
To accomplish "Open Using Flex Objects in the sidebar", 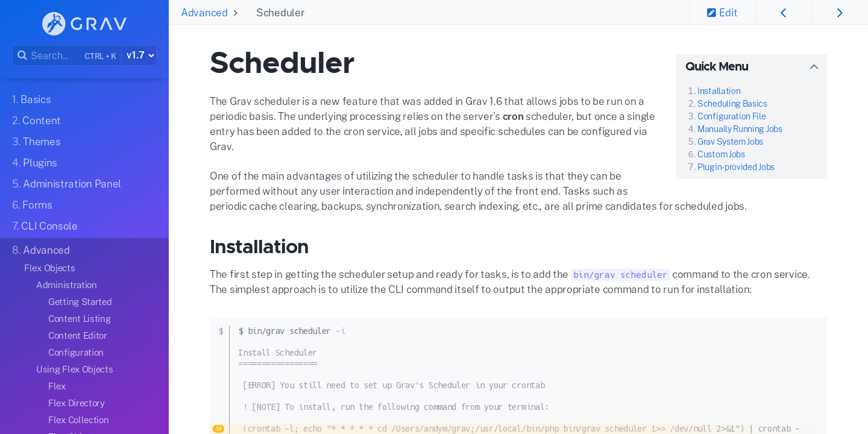I will click(75, 370).
